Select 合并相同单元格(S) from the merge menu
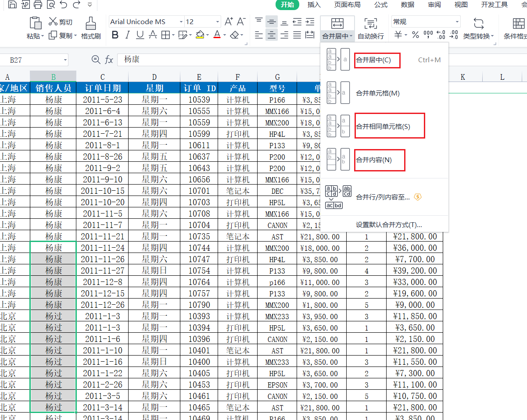 pyautogui.click(x=383, y=127)
